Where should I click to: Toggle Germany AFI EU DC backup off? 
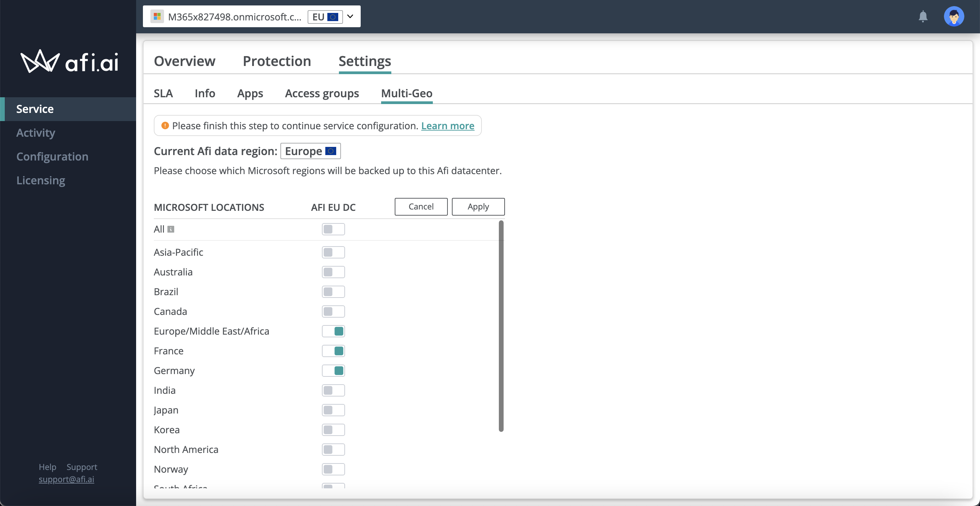coord(333,370)
